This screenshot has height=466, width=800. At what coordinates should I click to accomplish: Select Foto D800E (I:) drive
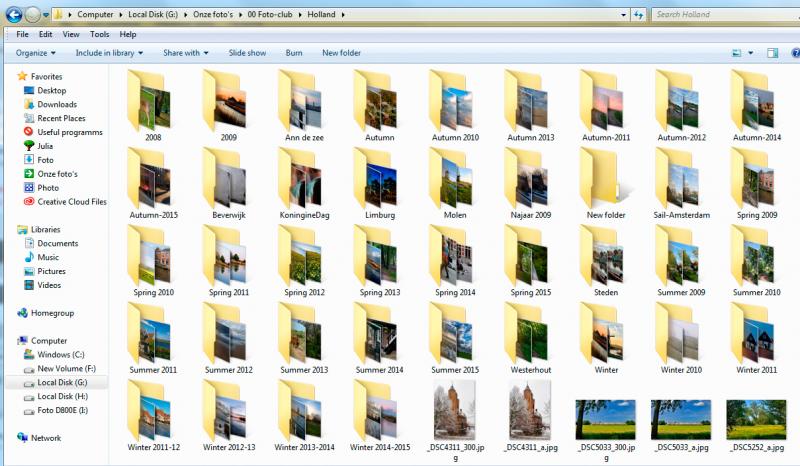62,410
